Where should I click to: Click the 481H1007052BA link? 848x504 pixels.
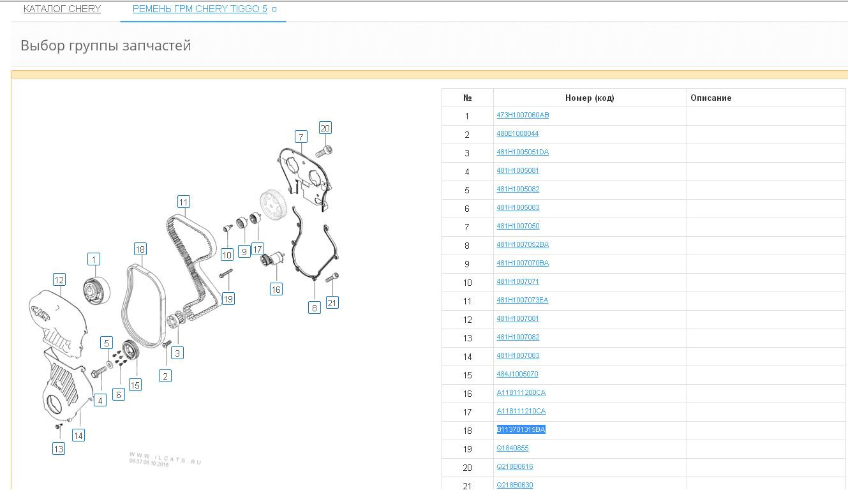pyautogui.click(x=523, y=245)
